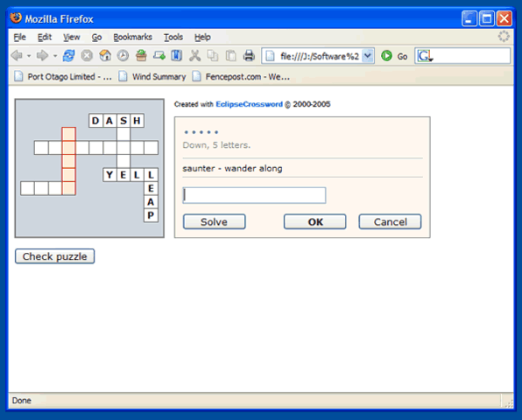The image size is (522, 420).
Task: Click the Paste clipboard icon
Action: tap(230, 55)
